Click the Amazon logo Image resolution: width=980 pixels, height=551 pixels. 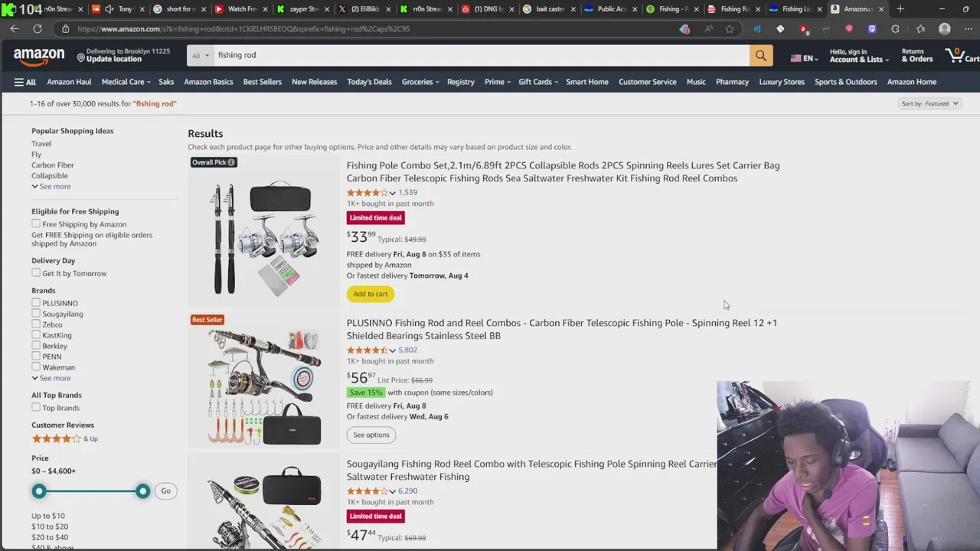tap(39, 57)
